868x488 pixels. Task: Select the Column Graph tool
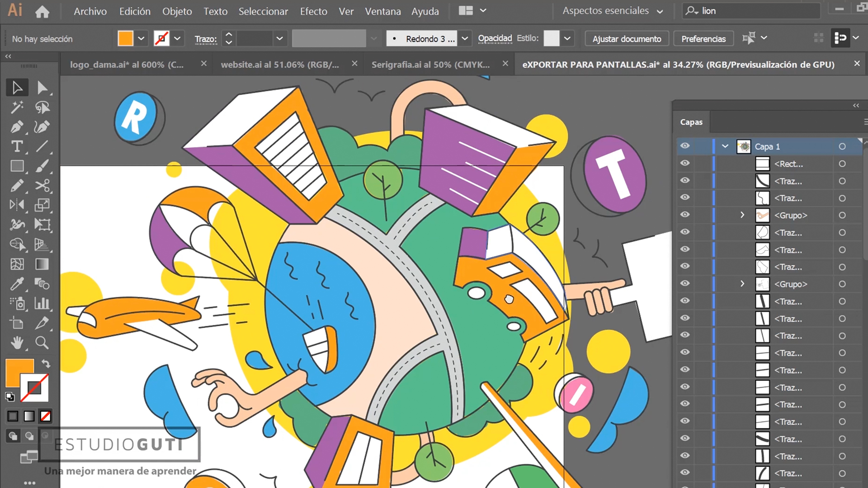click(x=42, y=303)
